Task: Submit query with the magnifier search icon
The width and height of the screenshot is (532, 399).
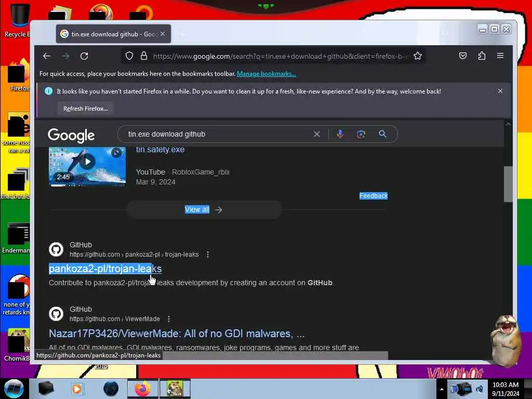Action: (x=382, y=134)
